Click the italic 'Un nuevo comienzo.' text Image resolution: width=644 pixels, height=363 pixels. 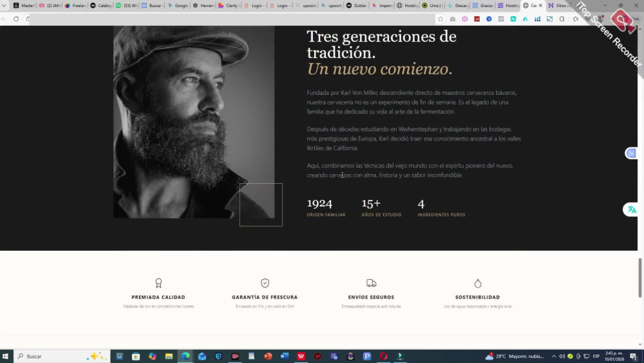[x=379, y=68]
